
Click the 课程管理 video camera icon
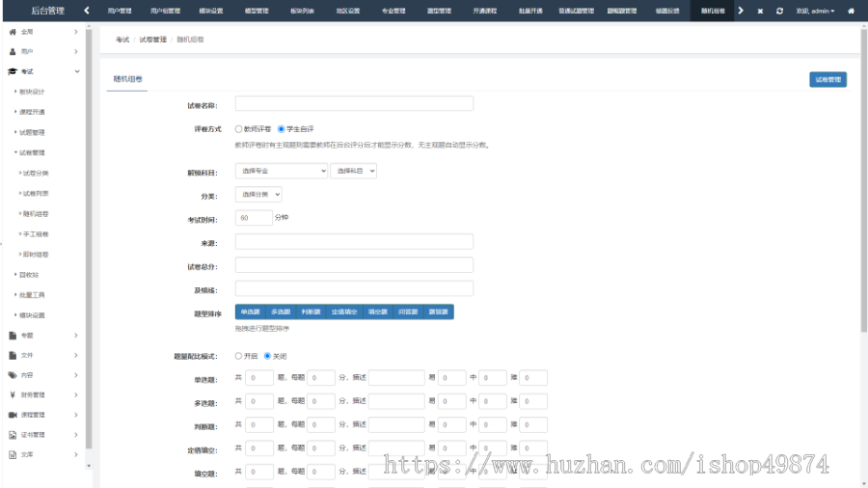[x=13, y=415]
